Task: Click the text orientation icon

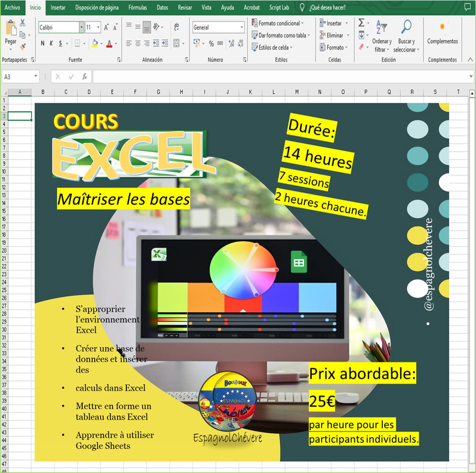Action: tap(156, 27)
